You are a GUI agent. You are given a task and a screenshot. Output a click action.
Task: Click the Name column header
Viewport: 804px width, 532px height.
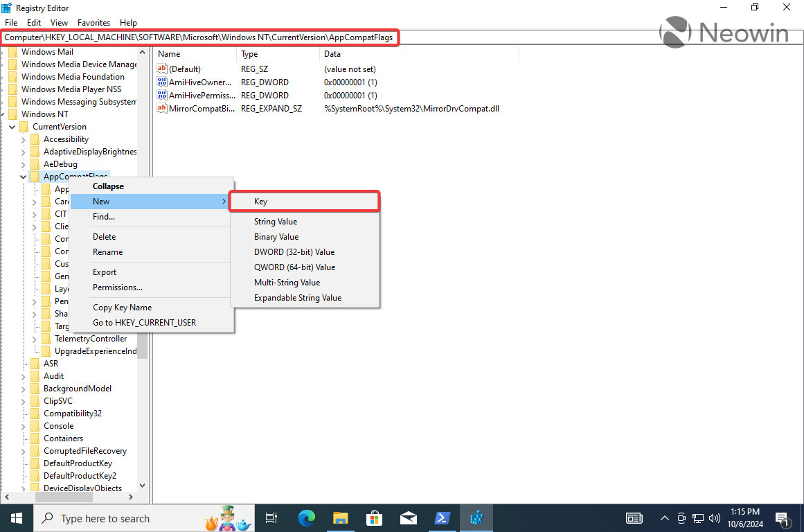click(195, 54)
